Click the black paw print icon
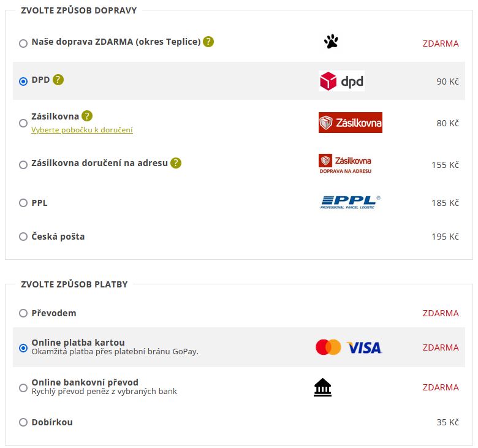The width and height of the screenshot is (478, 448). click(331, 41)
